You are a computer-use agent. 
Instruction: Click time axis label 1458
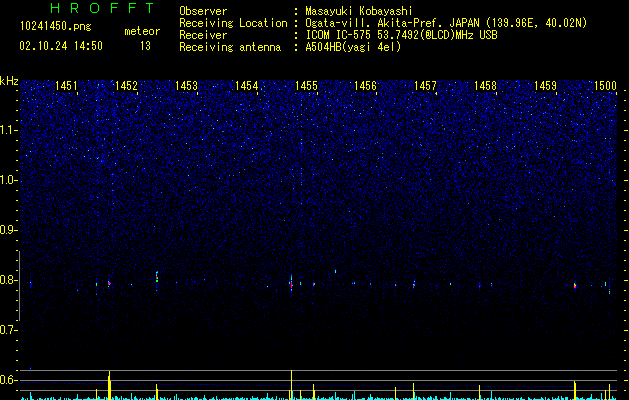485,85
